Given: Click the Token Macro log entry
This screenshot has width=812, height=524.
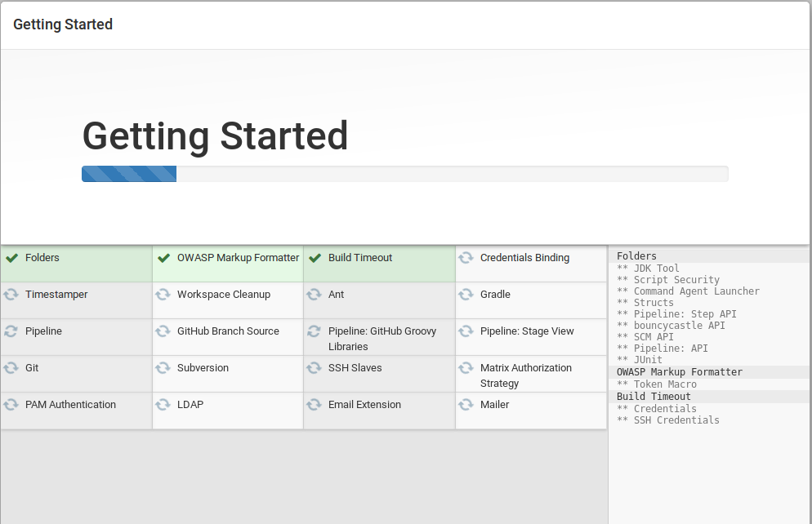Looking at the screenshot, I should [657, 384].
